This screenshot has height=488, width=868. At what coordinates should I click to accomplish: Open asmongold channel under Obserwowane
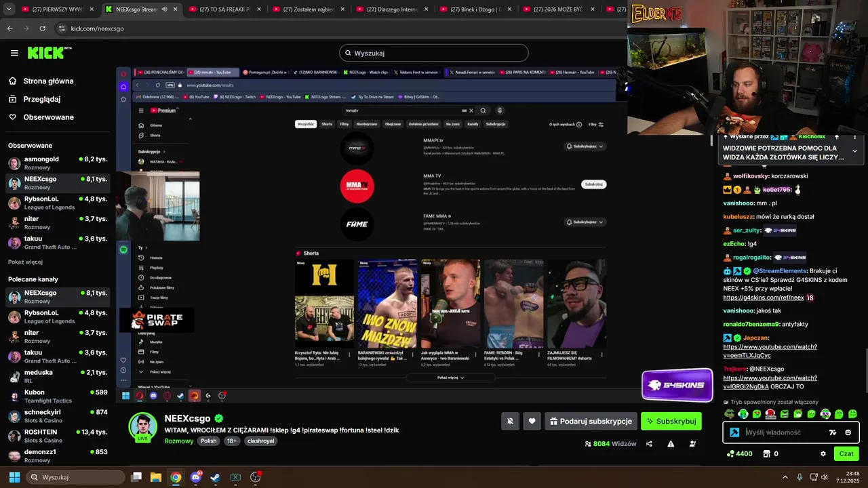[58, 163]
